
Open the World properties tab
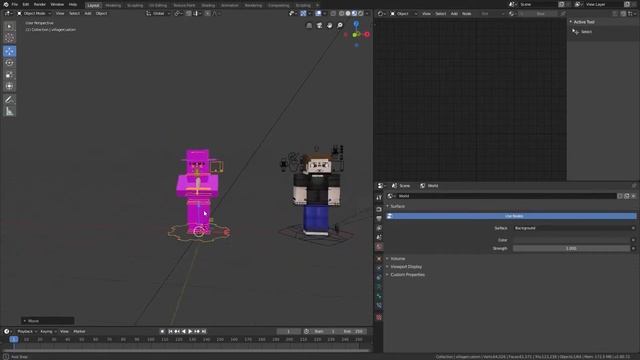(379, 247)
